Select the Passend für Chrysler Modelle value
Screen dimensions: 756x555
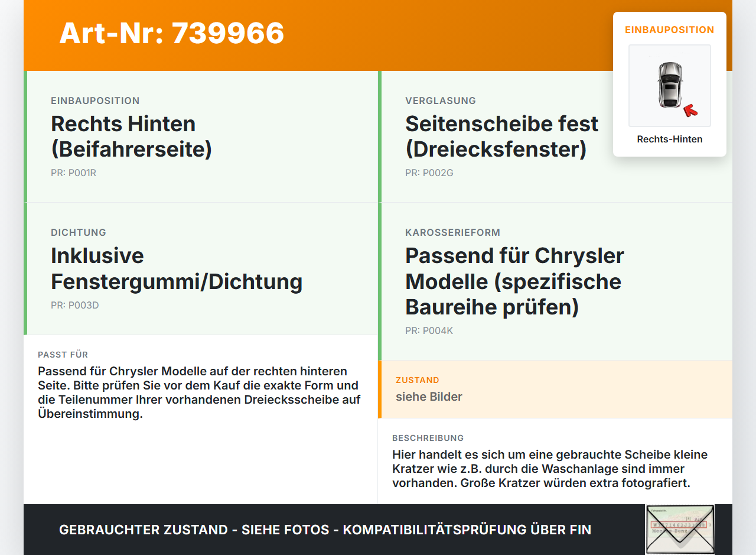[514, 281]
